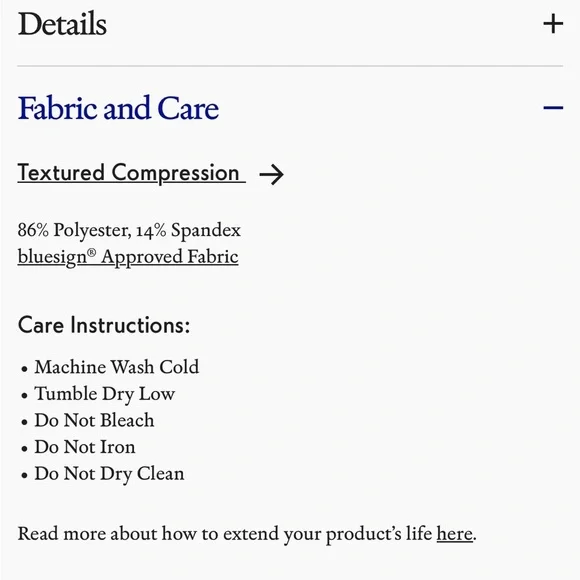Select the Care Instructions heading
This screenshot has width=580, height=580.
coord(104,325)
